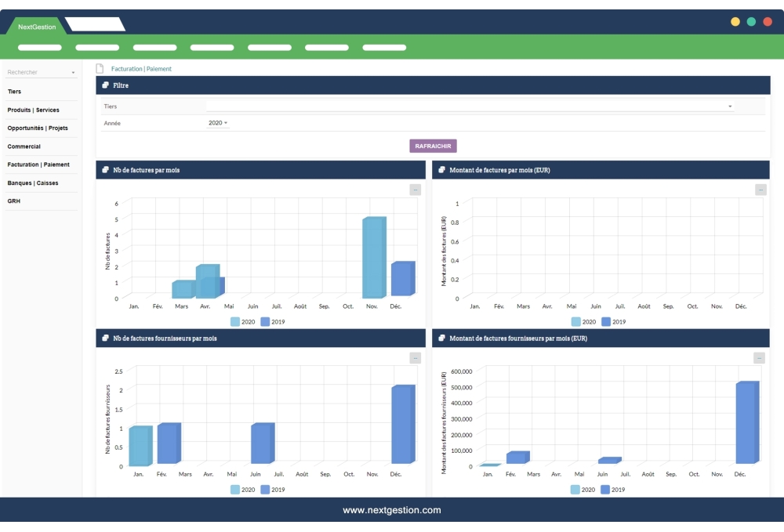Click icon beside Nb de factures par mois
The height and width of the screenshot is (532, 784).
106,170
